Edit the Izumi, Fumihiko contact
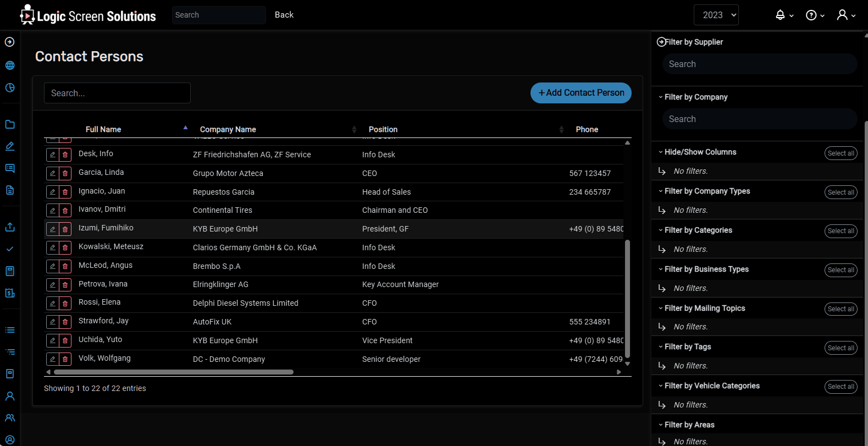Viewport: 868px width, 446px height. point(53,229)
